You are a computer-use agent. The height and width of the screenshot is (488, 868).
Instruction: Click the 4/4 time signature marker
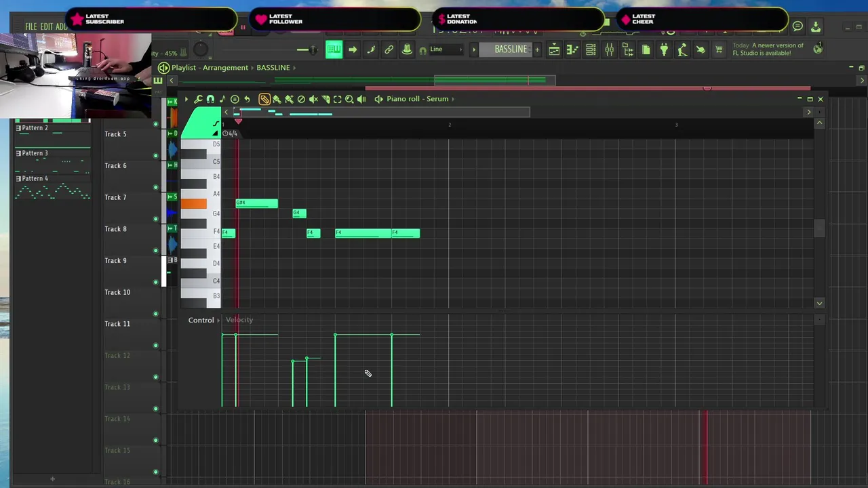coord(230,134)
